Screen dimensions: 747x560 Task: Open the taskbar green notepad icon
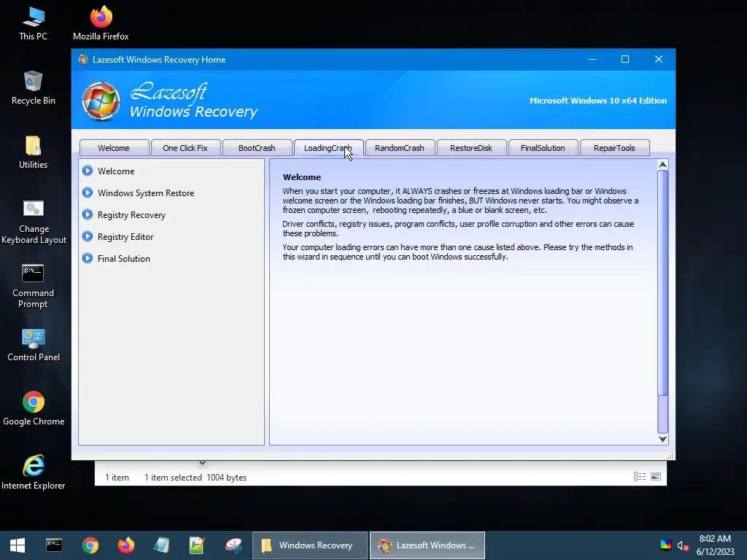click(x=197, y=545)
